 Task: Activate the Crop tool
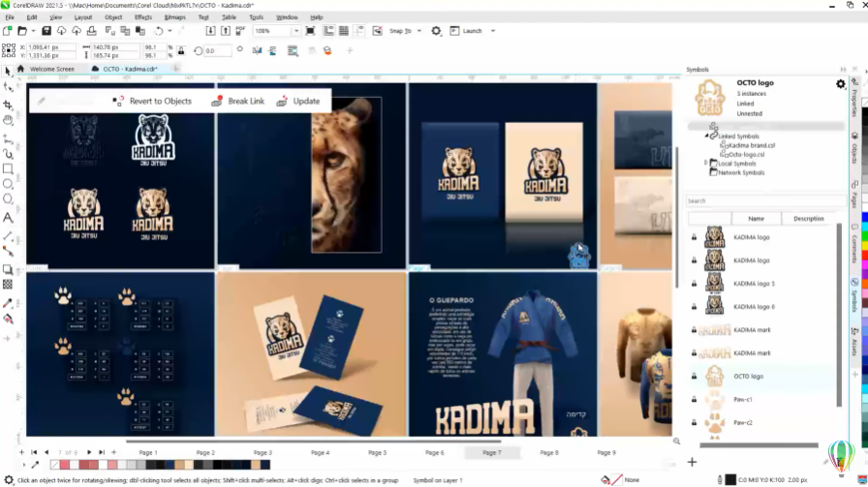pos(8,105)
